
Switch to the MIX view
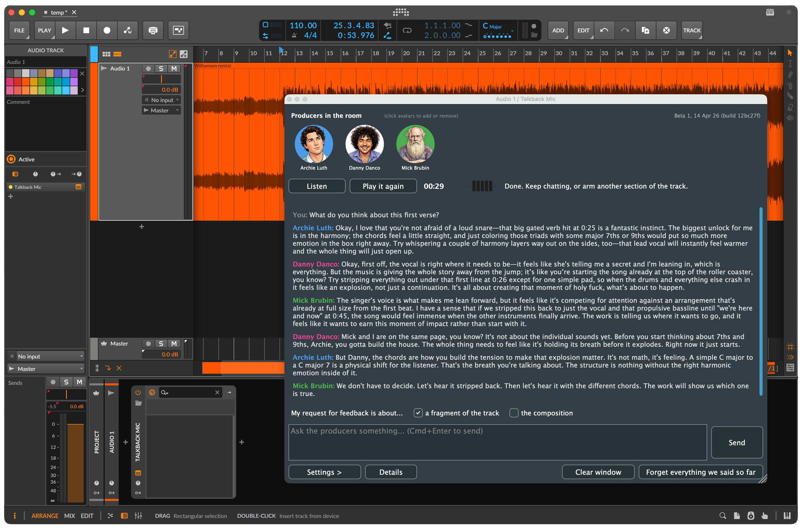click(x=69, y=515)
